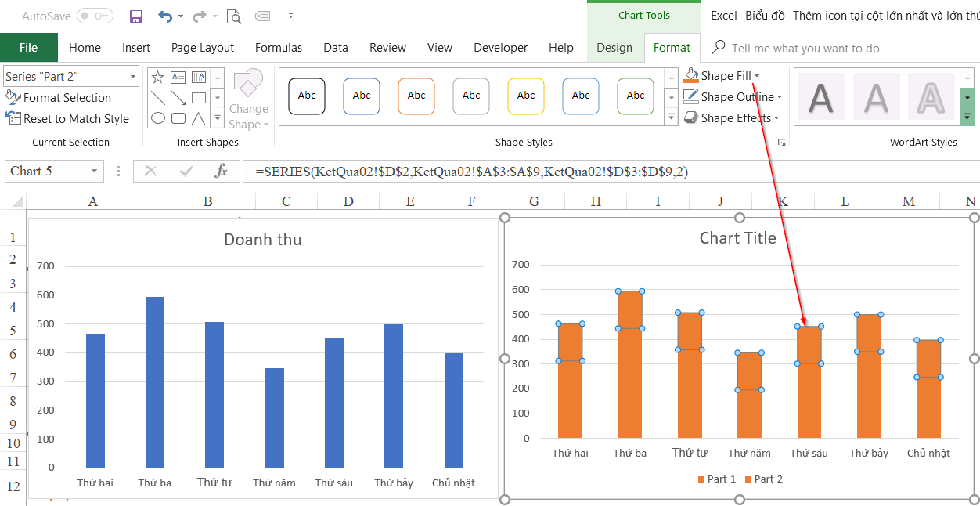Click the Undo arrow icon
Viewport: 980px width, 506px height.
(x=165, y=16)
